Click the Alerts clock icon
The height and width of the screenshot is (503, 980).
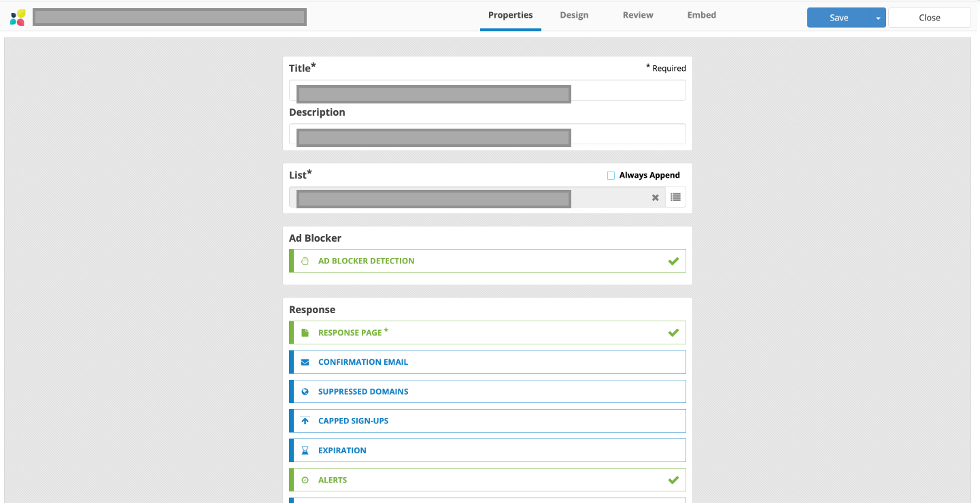pos(305,479)
